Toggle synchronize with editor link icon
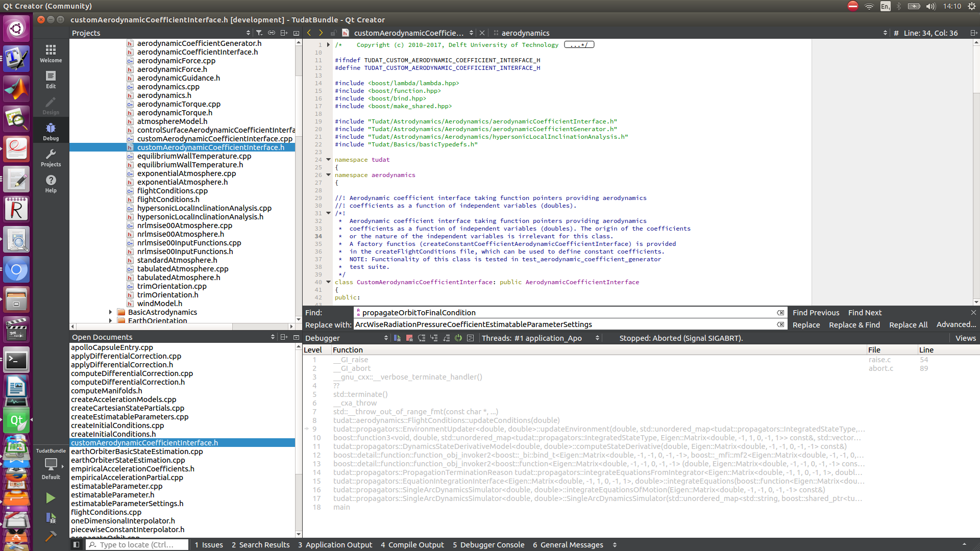Viewport: 980px width, 551px height. (272, 33)
